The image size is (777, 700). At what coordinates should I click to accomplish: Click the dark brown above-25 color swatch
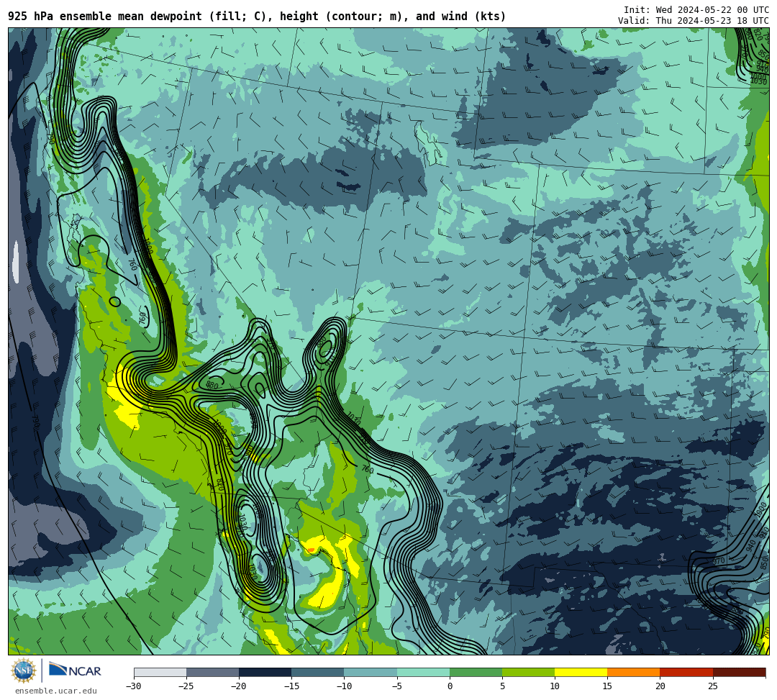(x=739, y=672)
